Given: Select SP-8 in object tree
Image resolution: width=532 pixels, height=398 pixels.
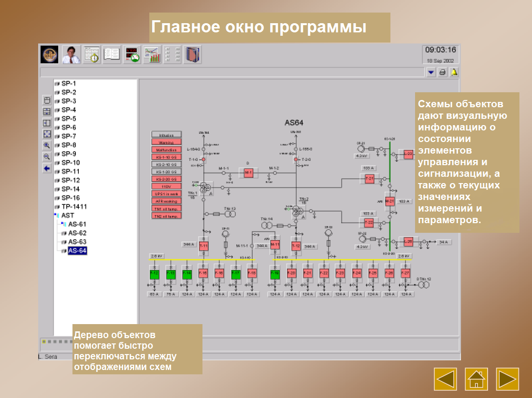Looking at the screenshot, I should (x=69, y=145).
